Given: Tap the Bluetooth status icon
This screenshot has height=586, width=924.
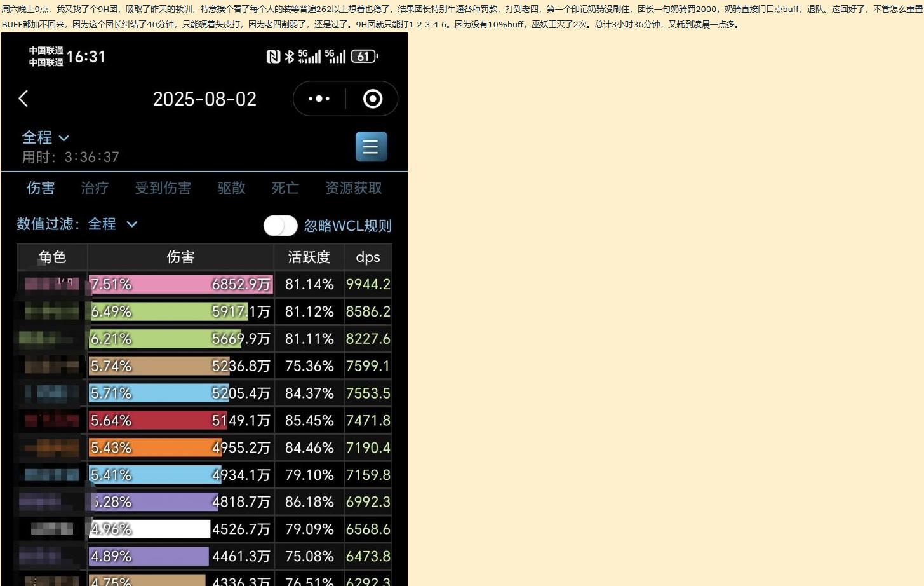Looking at the screenshot, I should point(290,57).
